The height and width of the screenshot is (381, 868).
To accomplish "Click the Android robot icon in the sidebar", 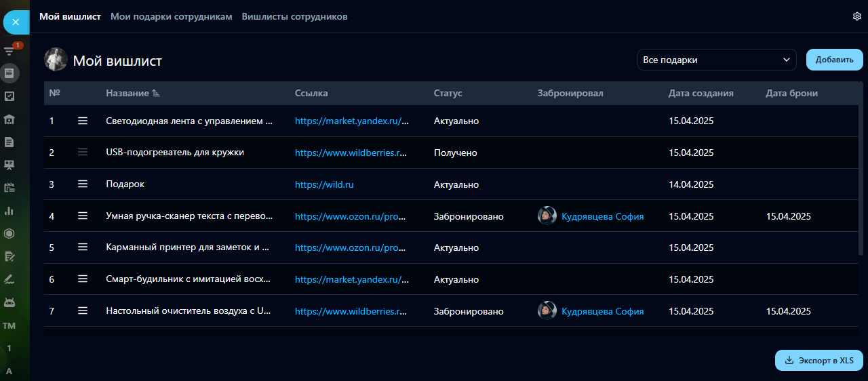I will (x=9, y=302).
